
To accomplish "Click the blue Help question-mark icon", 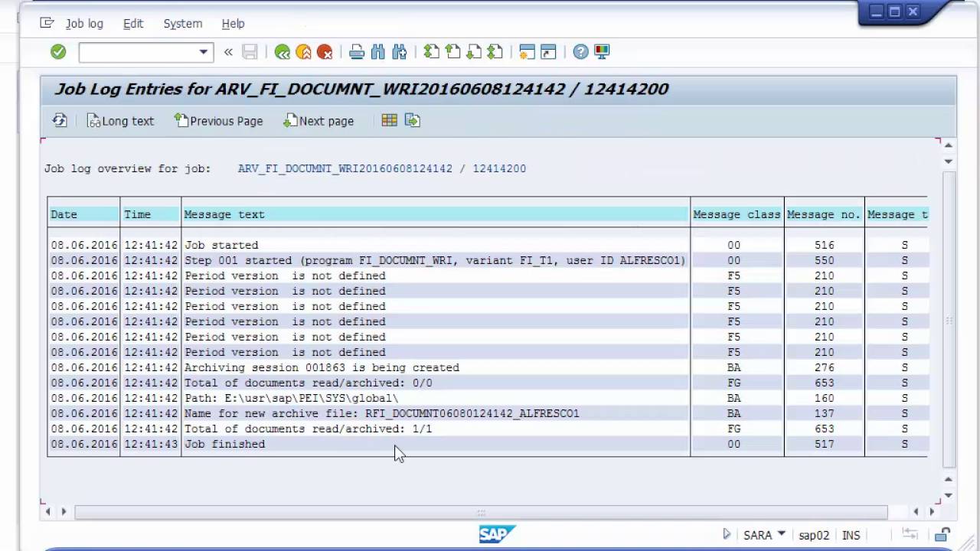I will click(x=581, y=52).
